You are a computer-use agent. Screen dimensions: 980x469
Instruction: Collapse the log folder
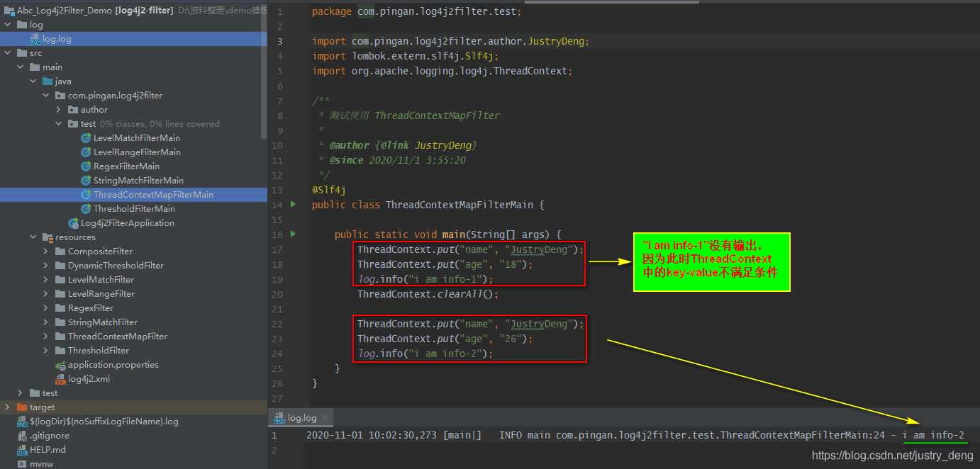tap(7, 25)
